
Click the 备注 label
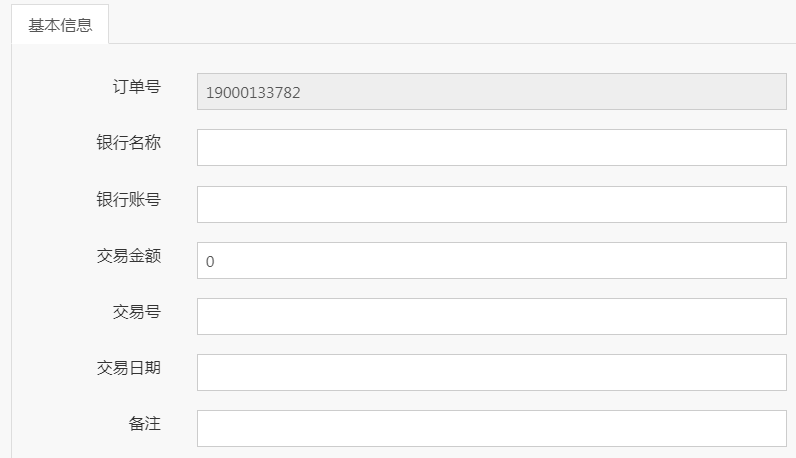coord(145,423)
